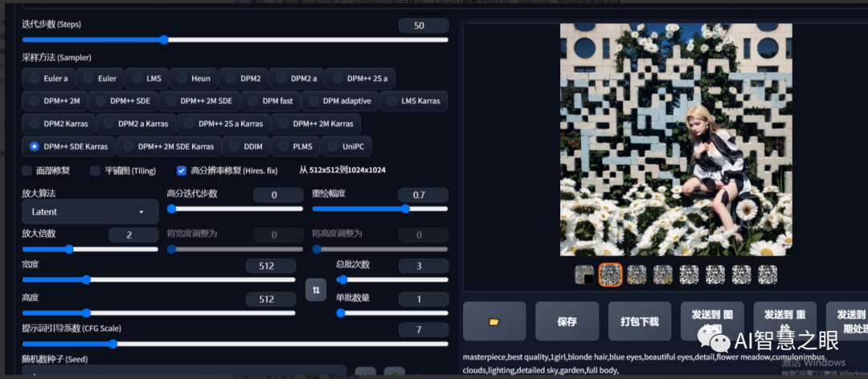
Task: Select the first gallery thumbnail
Action: click(584, 275)
